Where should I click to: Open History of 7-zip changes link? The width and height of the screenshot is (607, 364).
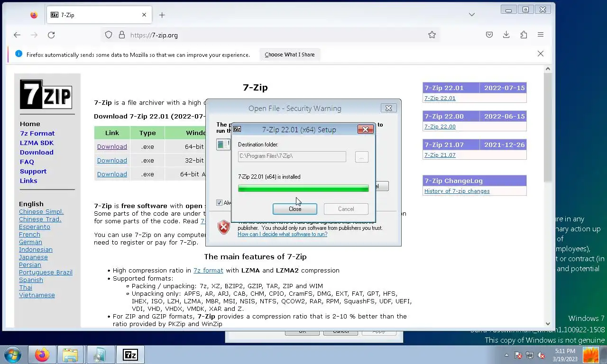(457, 191)
